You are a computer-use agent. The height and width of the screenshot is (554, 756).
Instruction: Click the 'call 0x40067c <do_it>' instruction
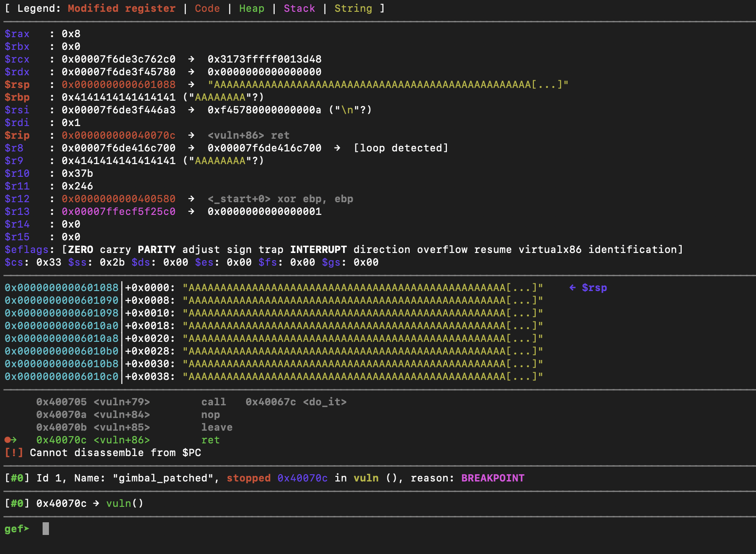pyautogui.click(x=274, y=402)
